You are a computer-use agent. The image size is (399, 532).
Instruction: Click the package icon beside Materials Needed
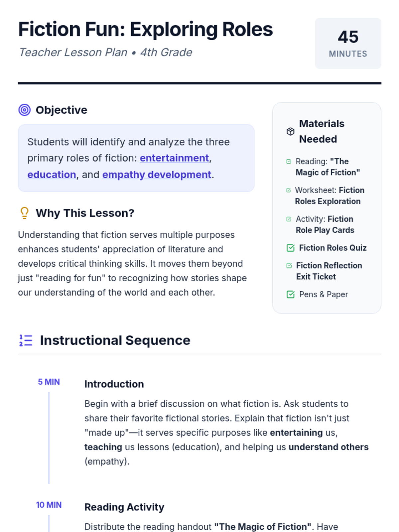pos(290,131)
